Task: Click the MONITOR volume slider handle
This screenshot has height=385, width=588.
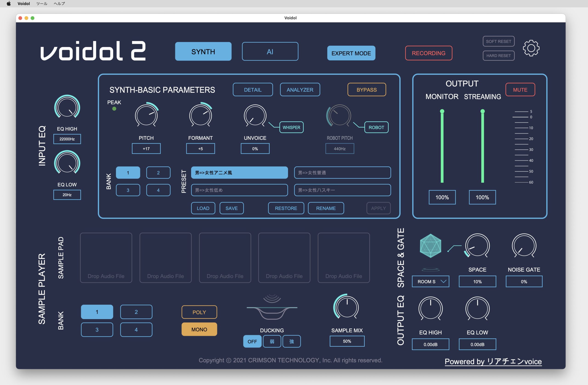Action: pyautogui.click(x=442, y=111)
